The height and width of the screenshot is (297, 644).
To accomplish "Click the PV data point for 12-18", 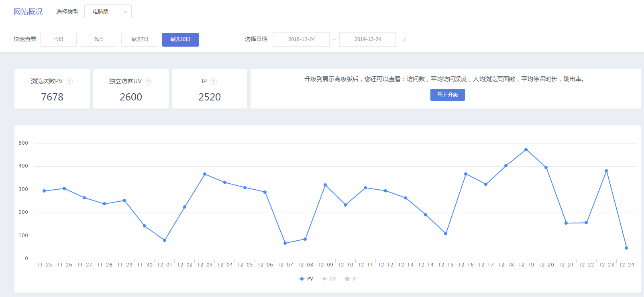I will [x=506, y=166].
